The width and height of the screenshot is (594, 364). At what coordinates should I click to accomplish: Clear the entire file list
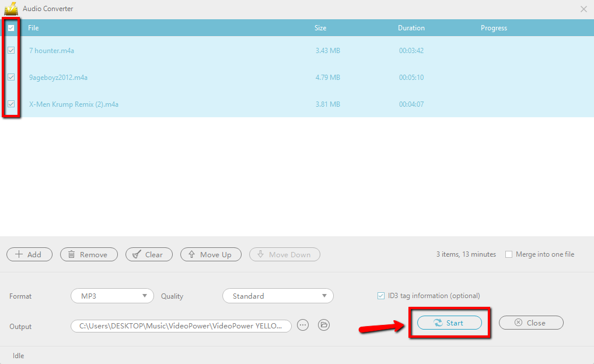(x=149, y=254)
